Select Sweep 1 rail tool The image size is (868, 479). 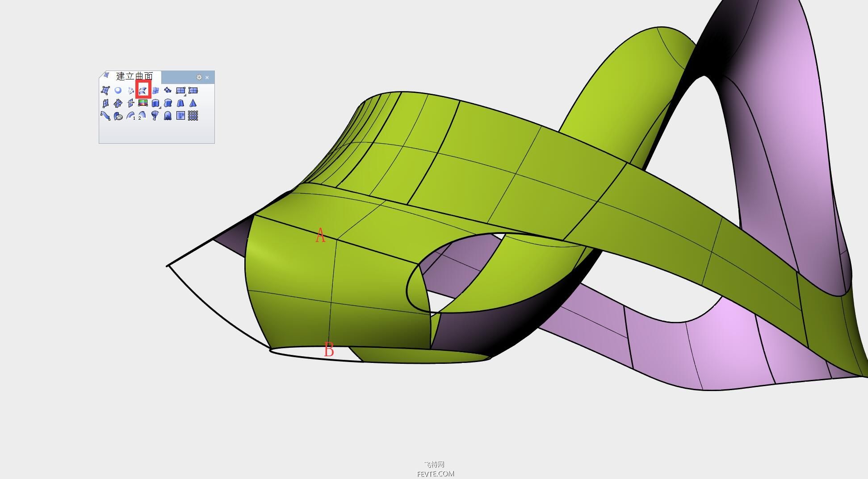[130, 116]
